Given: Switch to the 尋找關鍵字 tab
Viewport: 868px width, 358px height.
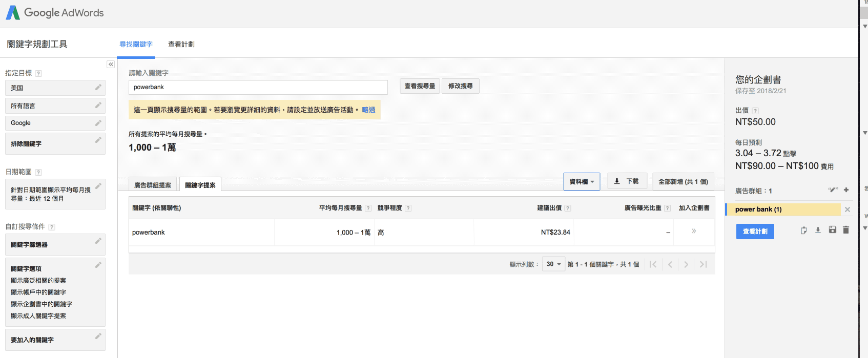Looking at the screenshot, I should tap(136, 45).
